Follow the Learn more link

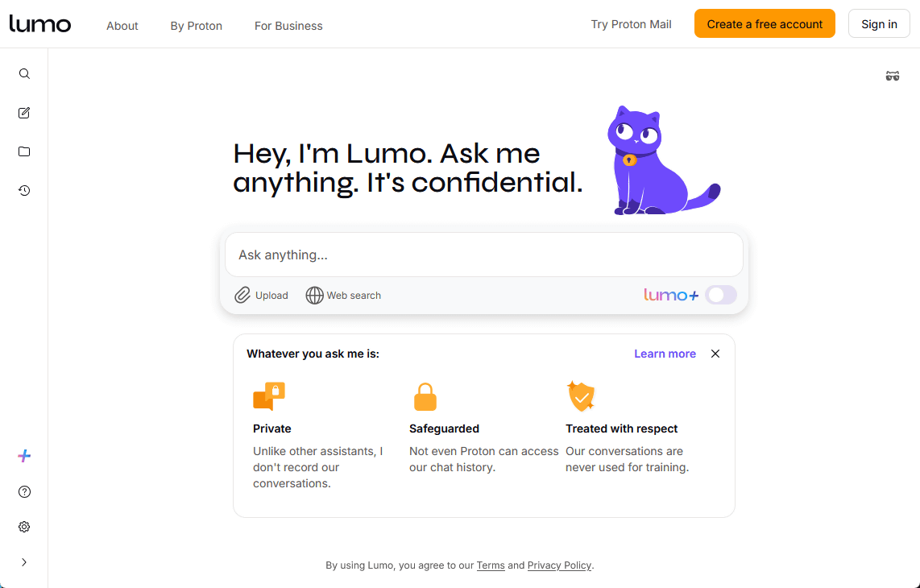pos(665,354)
